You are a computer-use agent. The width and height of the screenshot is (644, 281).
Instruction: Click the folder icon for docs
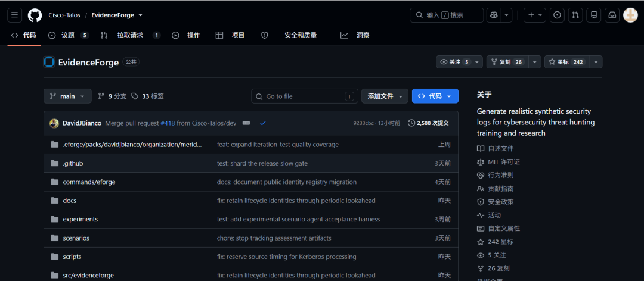click(55, 201)
